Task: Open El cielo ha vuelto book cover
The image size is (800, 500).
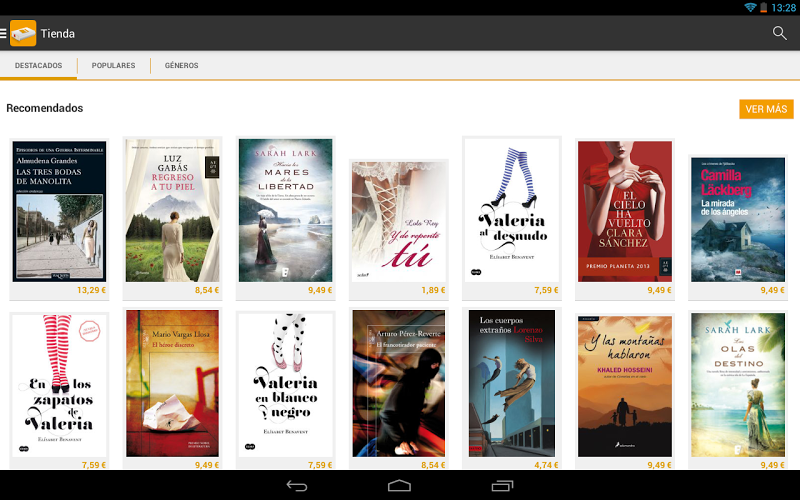Action: tap(625, 211)
